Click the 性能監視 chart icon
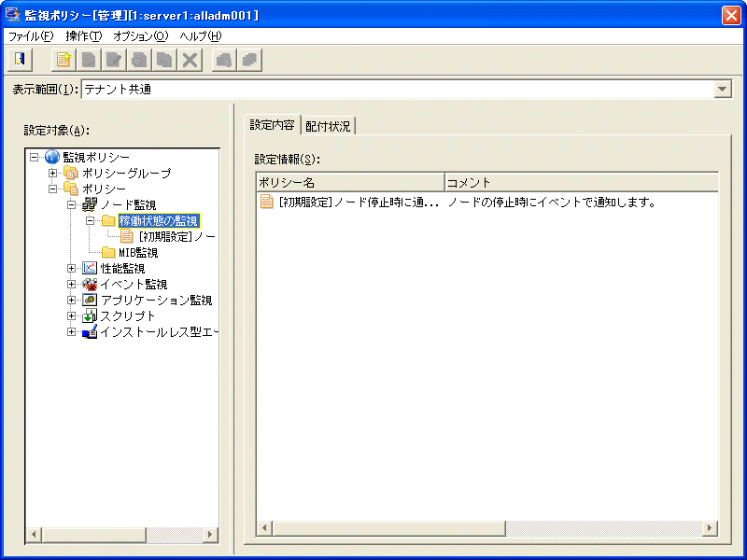Viewport: 747px width, 560px height. point(90,268)
